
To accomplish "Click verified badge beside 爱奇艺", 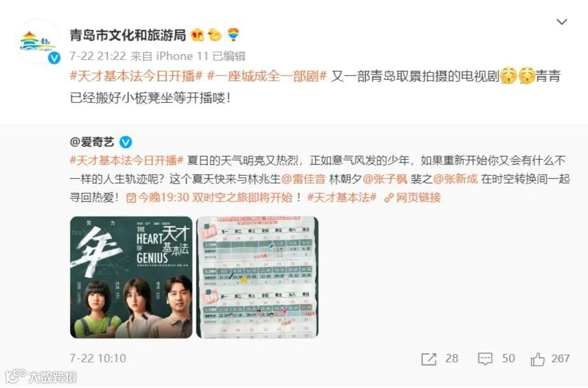I will point(125,142).
